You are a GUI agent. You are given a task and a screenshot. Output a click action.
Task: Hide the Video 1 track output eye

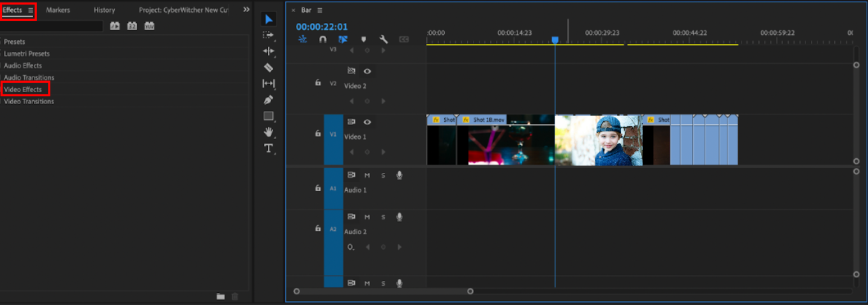[x=367, y=122]
